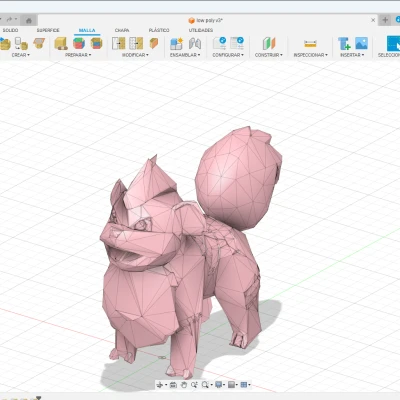Click the yellow box icon in PREPARAR group

coord(61,44)
